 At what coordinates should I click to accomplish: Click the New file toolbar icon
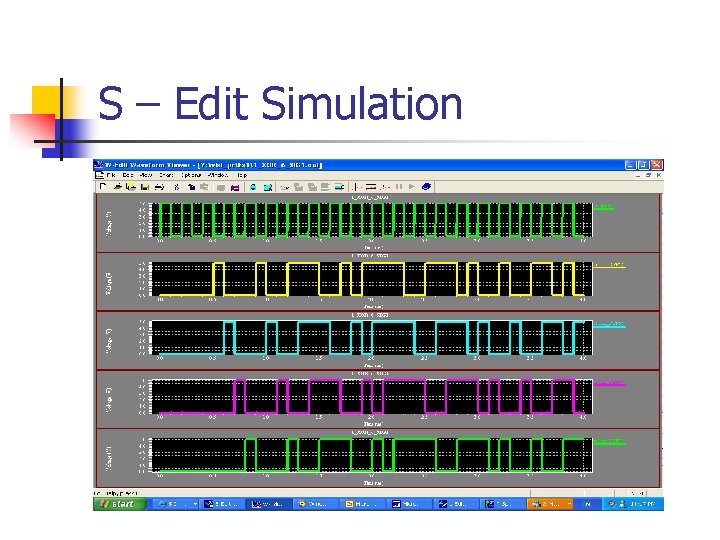point(103,187)
